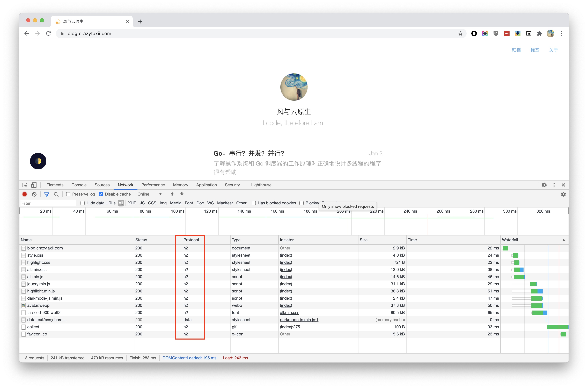The height and width of the screenshot is (388, 588).
Task: Open Chrome three-dot menu
Action: [561, 33]
